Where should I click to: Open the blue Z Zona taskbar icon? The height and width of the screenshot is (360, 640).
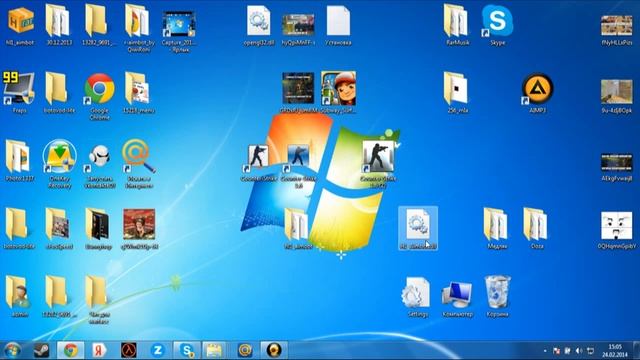(x=158, y=351)
